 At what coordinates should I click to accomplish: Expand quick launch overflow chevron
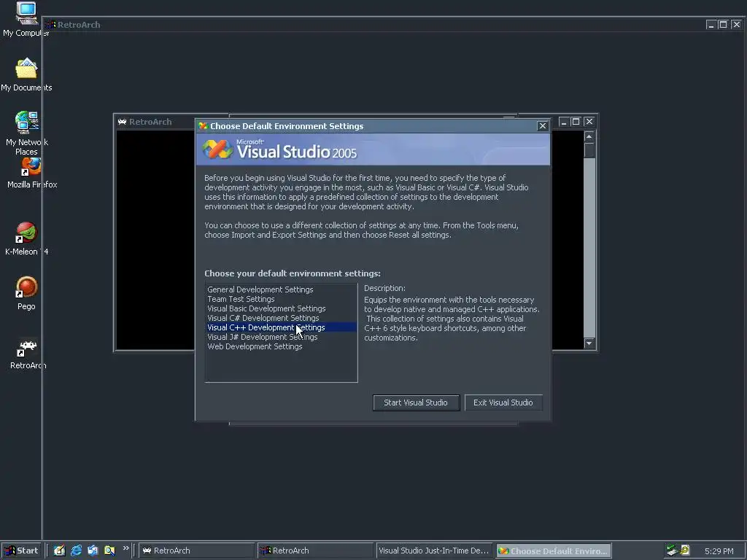click(x=125, y=548)
